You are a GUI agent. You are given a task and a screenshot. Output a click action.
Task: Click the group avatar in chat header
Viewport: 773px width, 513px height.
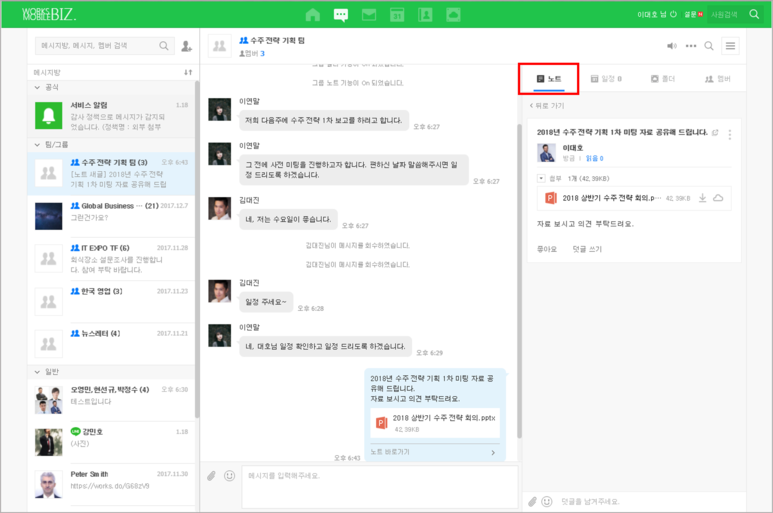(219, 46)
